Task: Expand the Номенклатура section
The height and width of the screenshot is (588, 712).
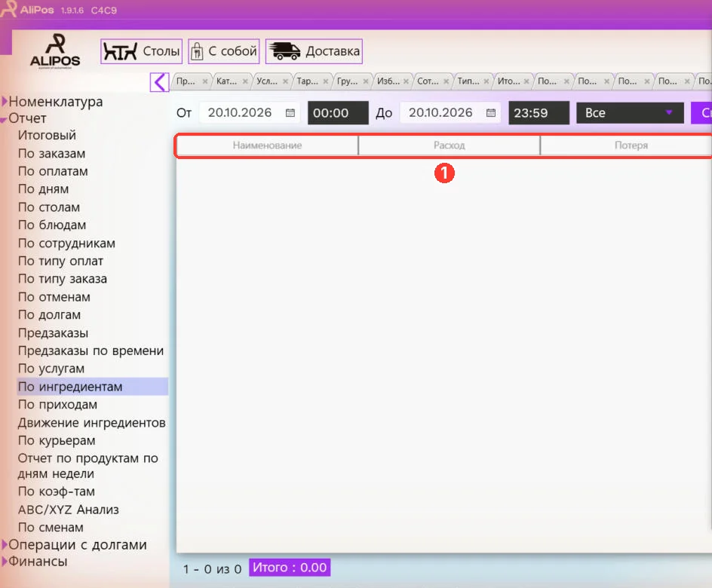Action: coord(5,101)
